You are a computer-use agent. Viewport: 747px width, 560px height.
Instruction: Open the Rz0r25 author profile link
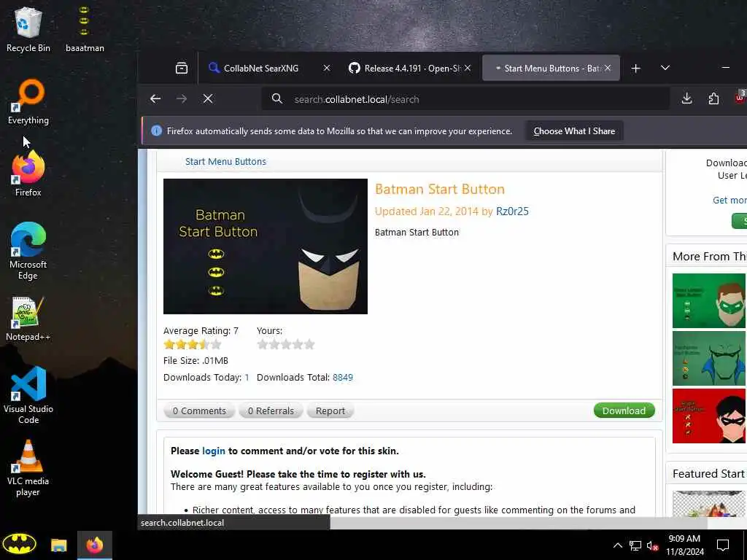tap(512, 211)
